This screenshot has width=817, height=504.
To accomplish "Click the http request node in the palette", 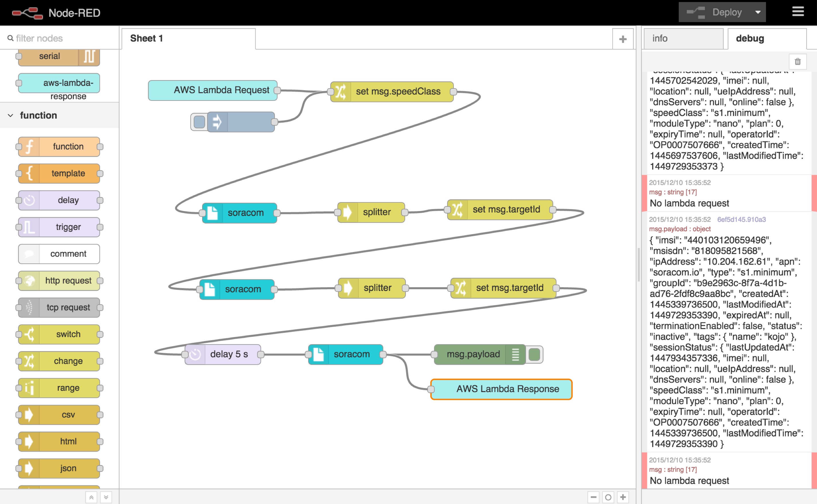I will 59,281.
